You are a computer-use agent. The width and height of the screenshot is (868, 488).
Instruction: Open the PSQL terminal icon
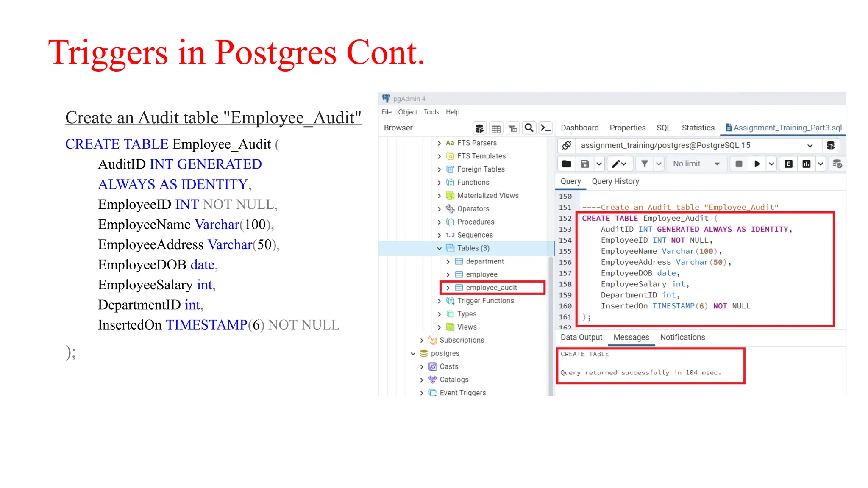(546, 128)
